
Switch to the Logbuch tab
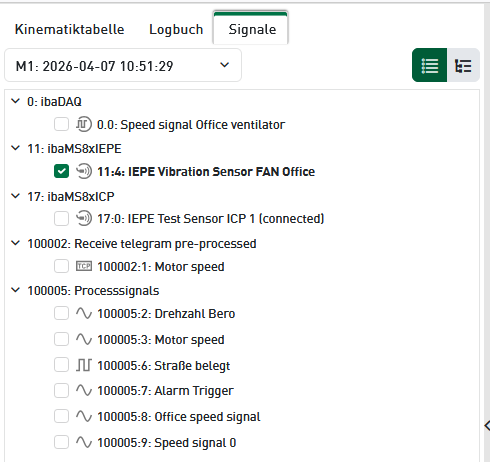tap(176, 29)
